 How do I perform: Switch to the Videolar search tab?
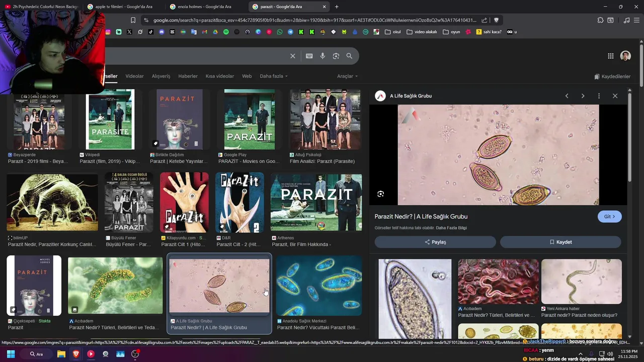coord(134,76)
